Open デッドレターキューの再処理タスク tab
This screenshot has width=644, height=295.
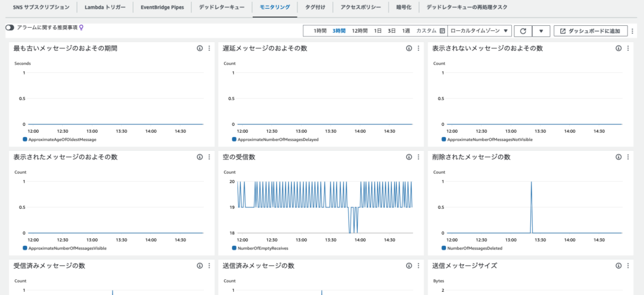(x=467, y=8)
